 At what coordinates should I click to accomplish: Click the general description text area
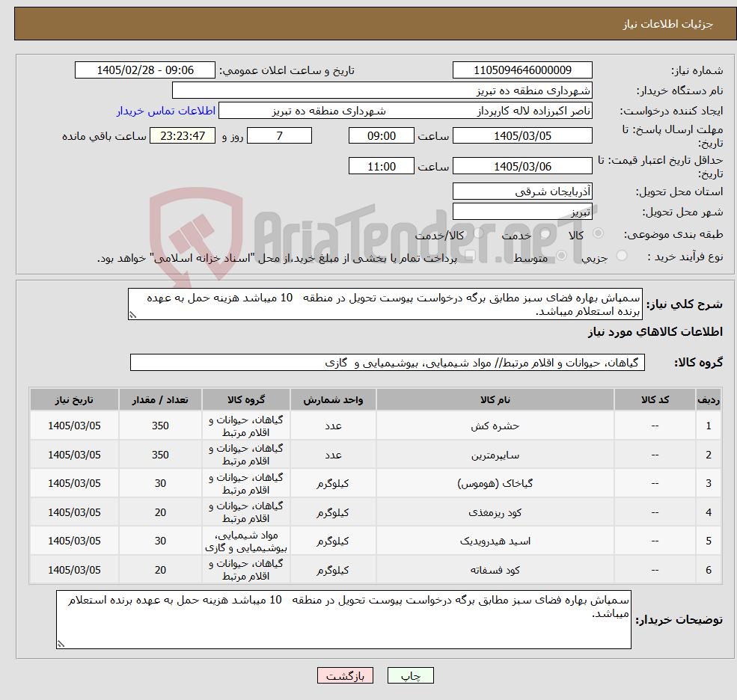coord(385,304)
